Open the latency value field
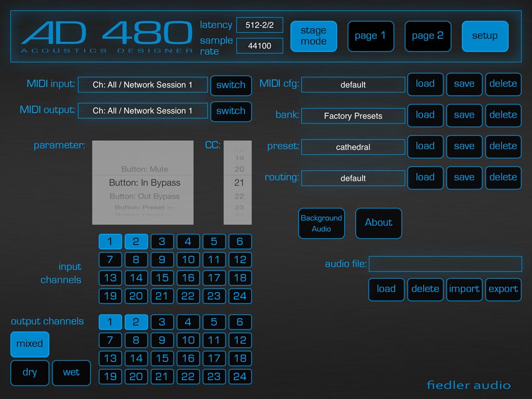 pyautogui.click(x=260, y=25)
